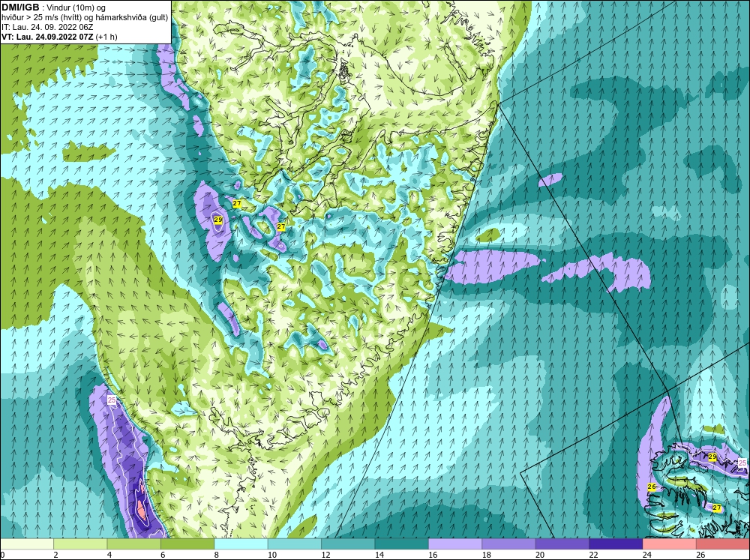Click legend scale number 18

pos(486,555)
